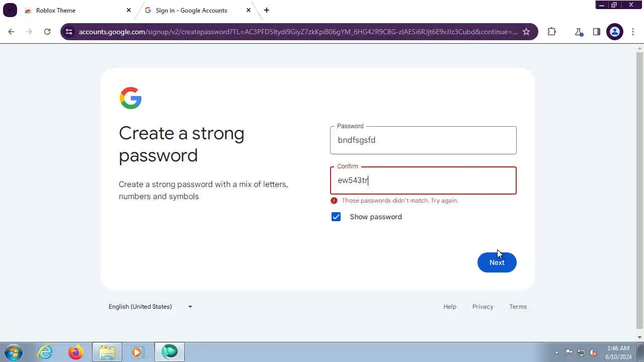Open the Windows Start button
Viewport: 644px width, 362px height.
pos(13,352)
